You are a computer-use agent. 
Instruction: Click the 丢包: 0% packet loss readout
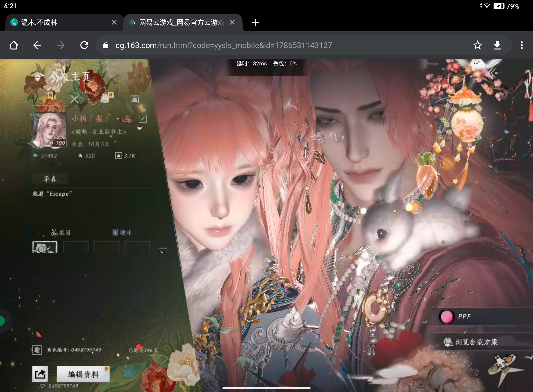click(x=285, y=64)
